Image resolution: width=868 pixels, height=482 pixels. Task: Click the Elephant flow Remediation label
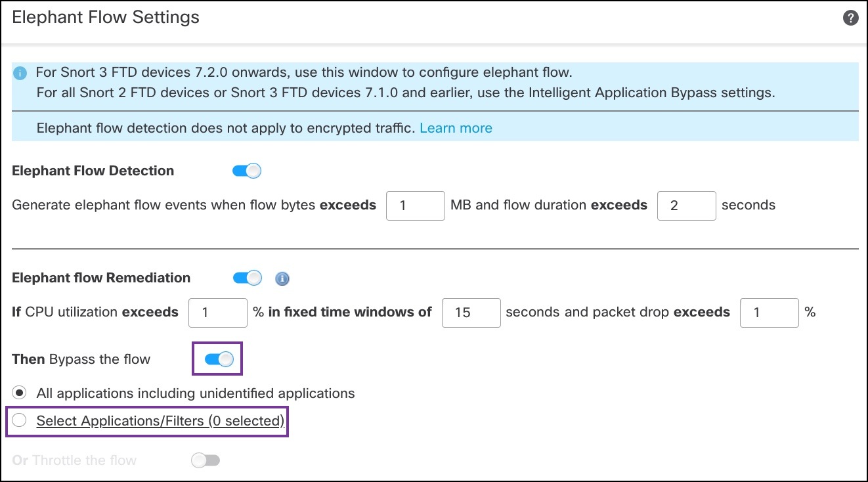(100, 278)
